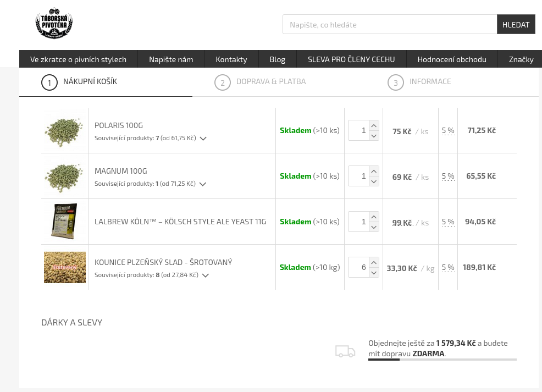This screenshot has width=542, height=392.
Task: Click the Lalbrew Köln yeast packet image
Action: (x=64, y=222)
